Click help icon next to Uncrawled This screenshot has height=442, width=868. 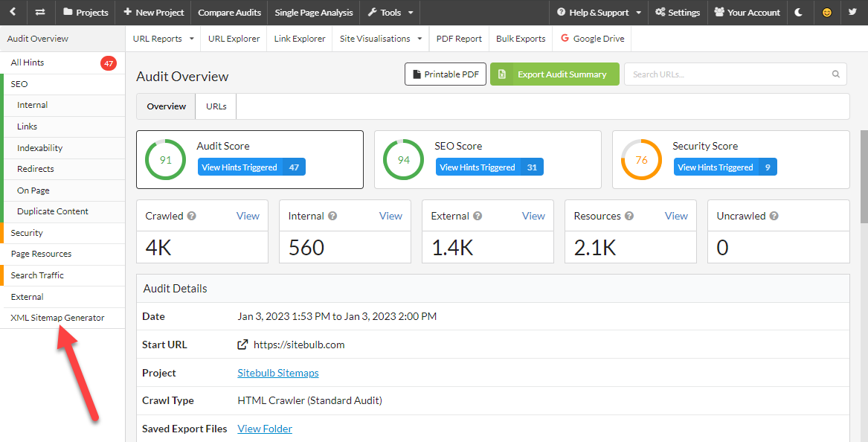[x=774, y=216]
